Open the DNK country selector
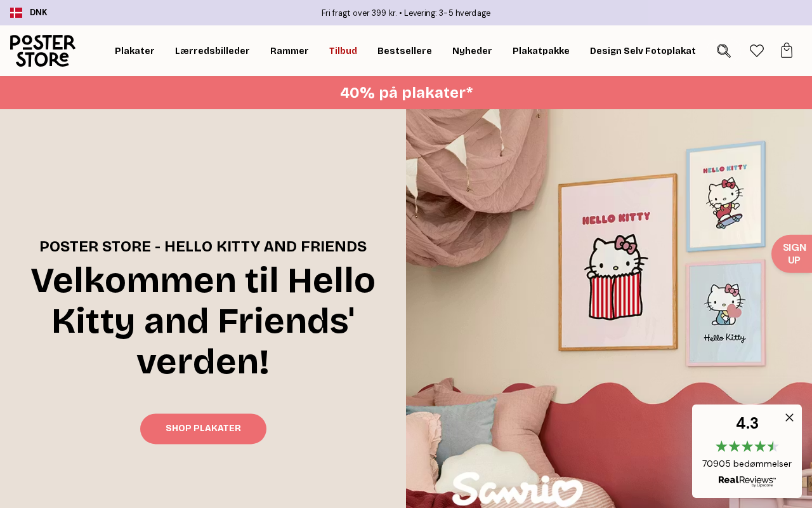Image resolution: width=812 pixels, height=508 pixels. (x=38, y=13)
